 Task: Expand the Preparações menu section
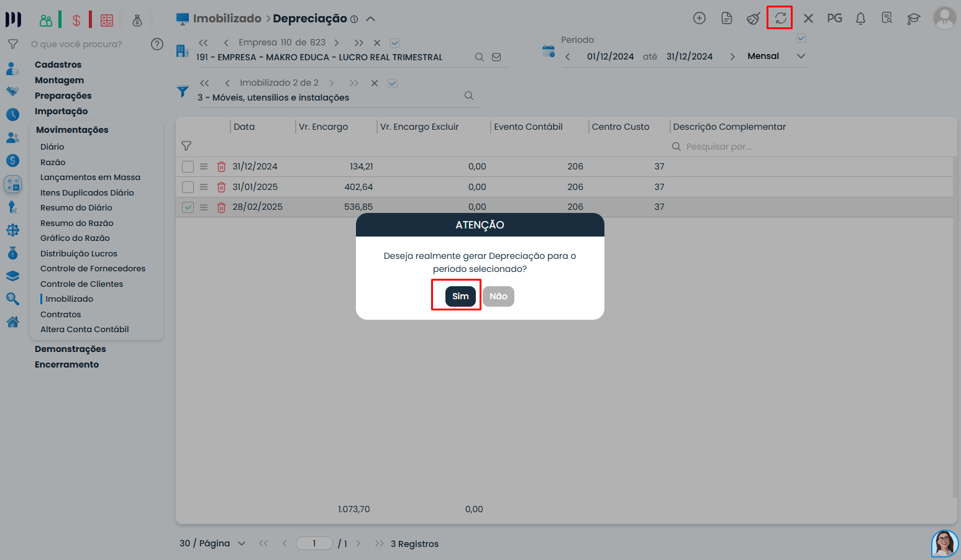tap(63, 96)
